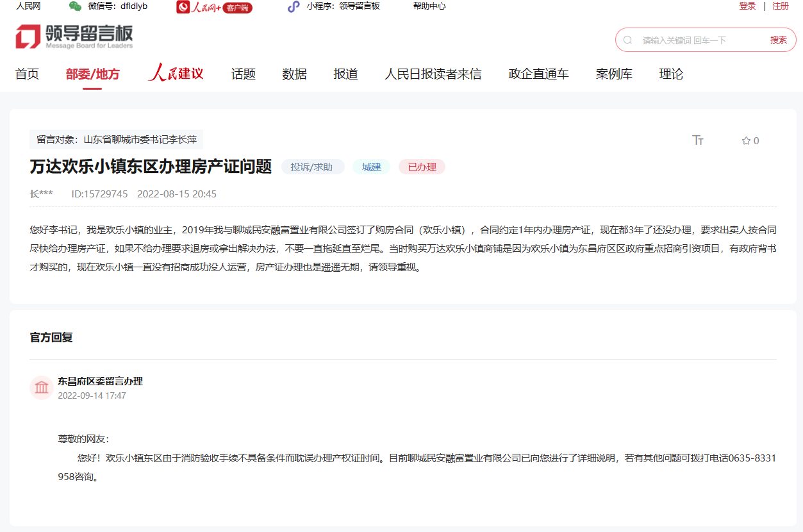Open 人民日报读者来信 navigation item

point(433,74)
